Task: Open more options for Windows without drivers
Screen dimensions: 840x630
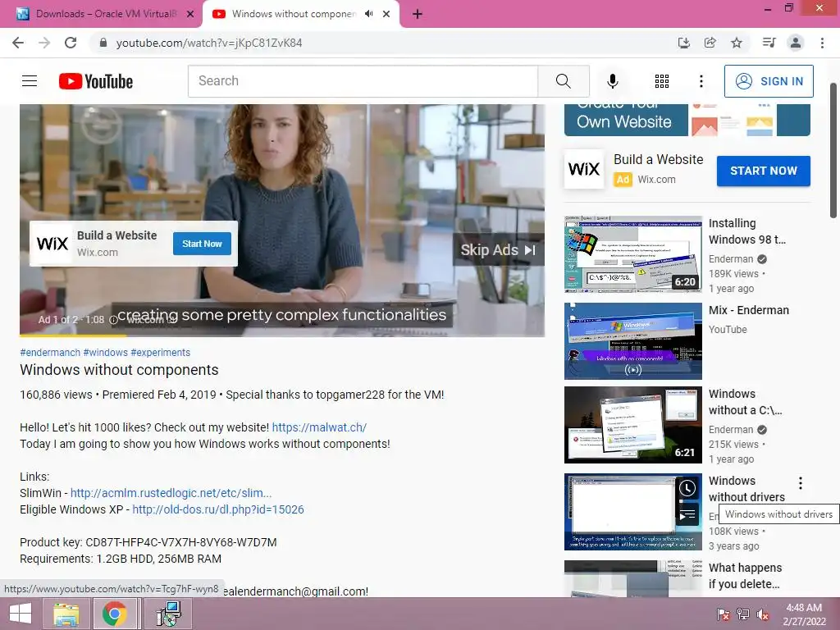Action: pos(801,483)
